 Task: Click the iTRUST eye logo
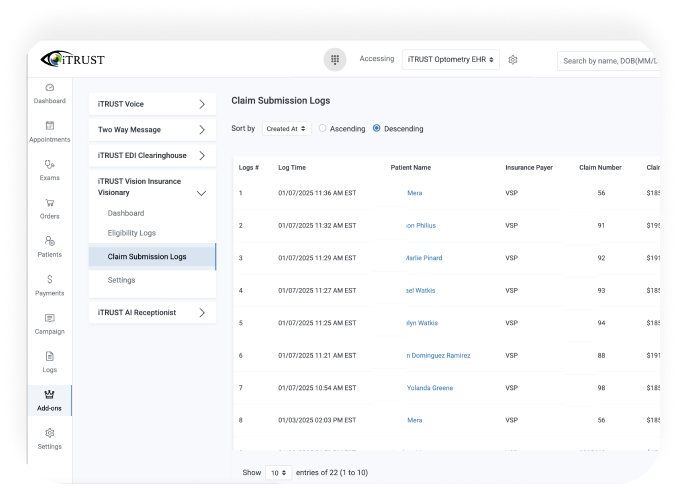tap(72, 59)
